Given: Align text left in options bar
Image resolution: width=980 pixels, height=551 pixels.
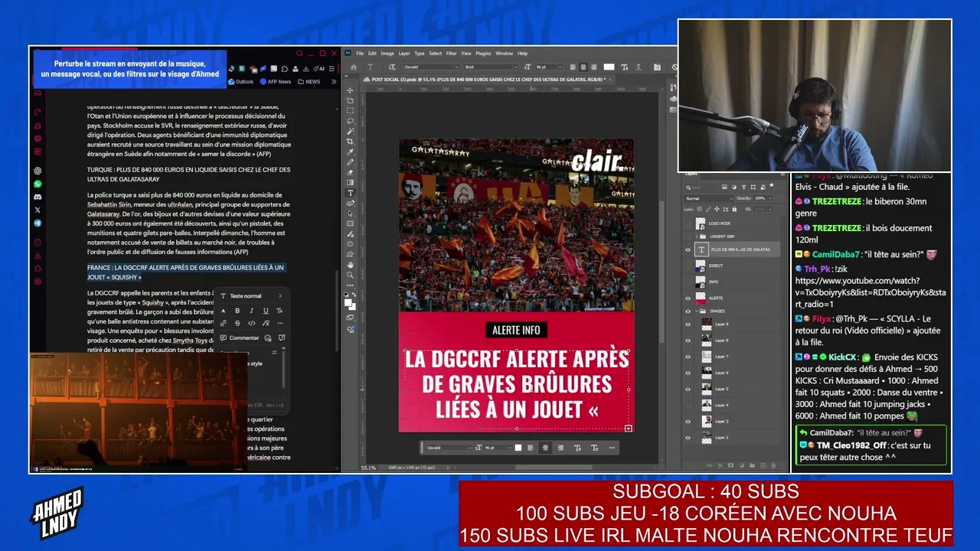Looking at the screenshot, I should coord(573,67).
